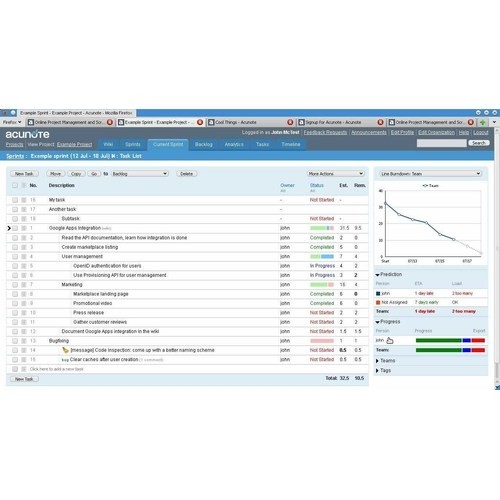Open details icon for 'Bugfixing' task

24,341
